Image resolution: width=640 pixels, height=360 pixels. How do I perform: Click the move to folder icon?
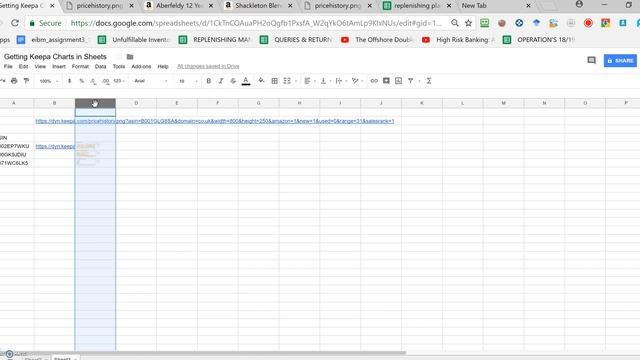pyautogui.click(x=130, y=57)
